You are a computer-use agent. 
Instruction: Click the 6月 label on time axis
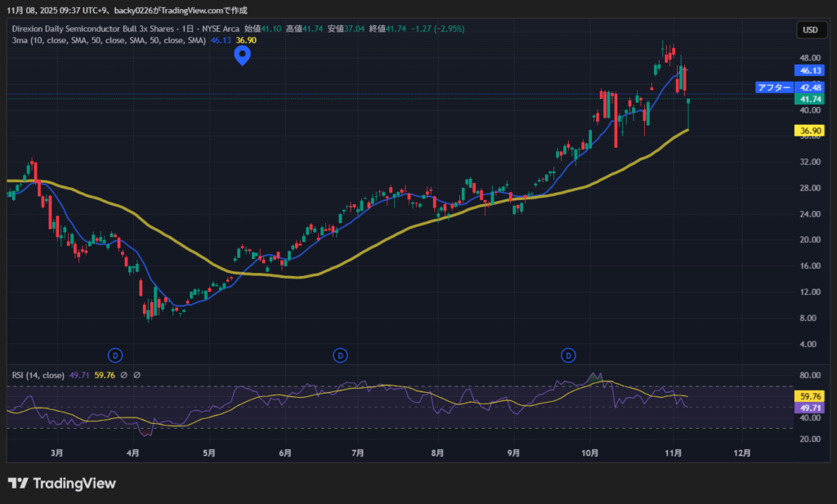coord(285,453)
